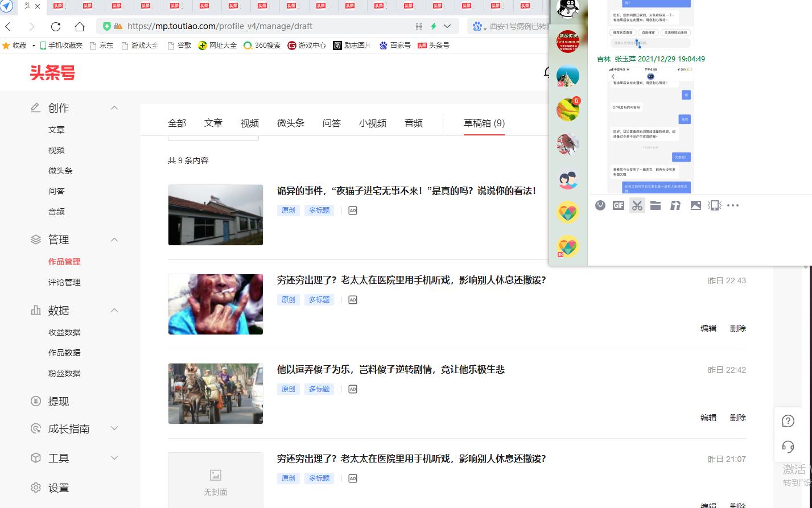The image size is (812, 508).
Task: Refresh the page with the reload icon
Action: pyautogui.click(x=55, y=26)
